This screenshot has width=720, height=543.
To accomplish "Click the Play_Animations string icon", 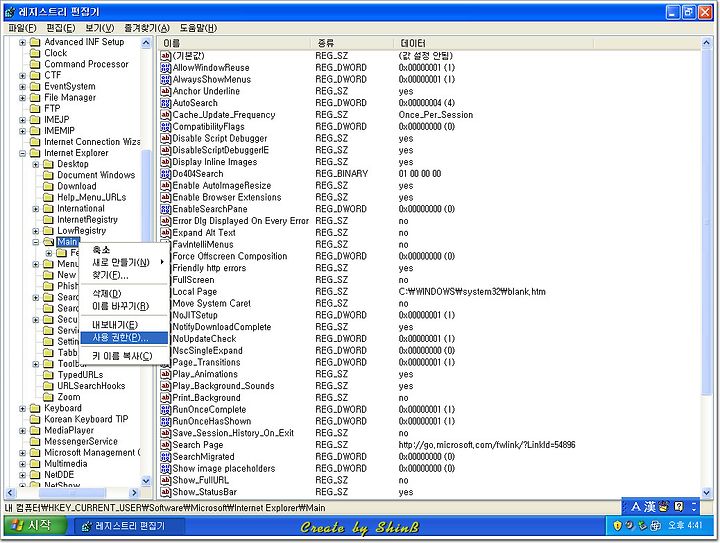I will (x=165, y=374).
